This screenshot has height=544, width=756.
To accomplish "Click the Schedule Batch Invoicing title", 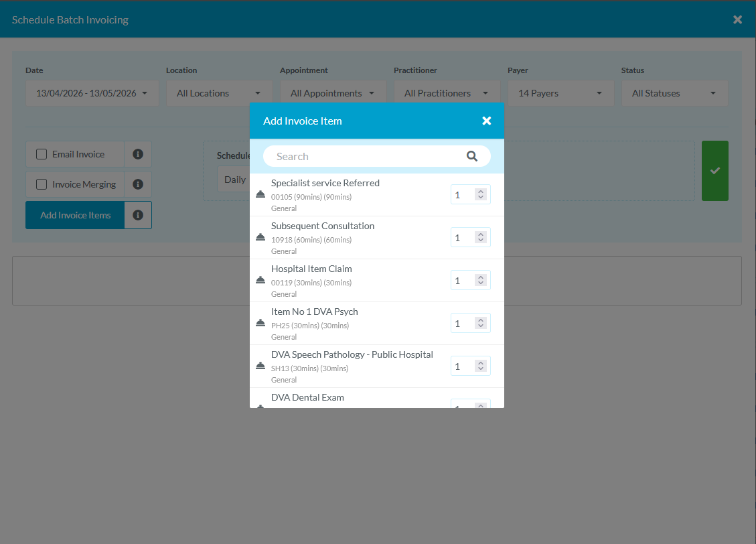I will (70, 20).
